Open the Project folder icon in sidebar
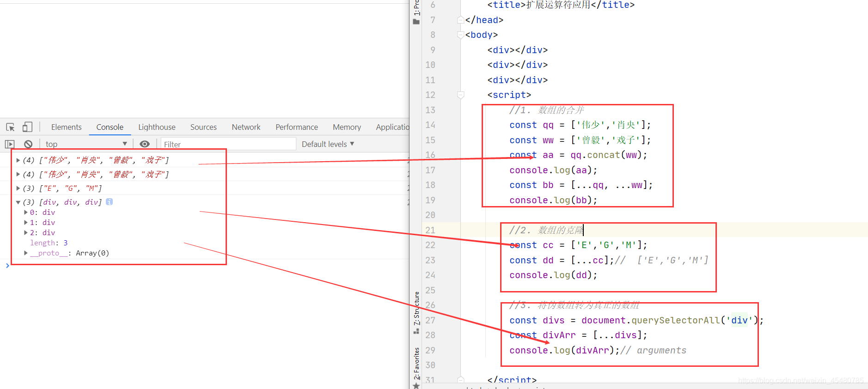 416,21
